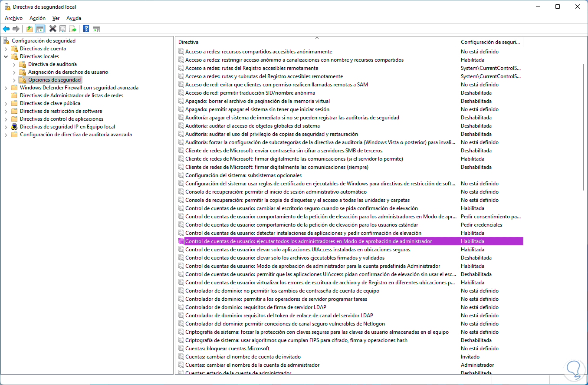The image size is (588, 385).
Task: Click the Asignación de derechos de usuario folder icon
Action: [x=23, y=72]
